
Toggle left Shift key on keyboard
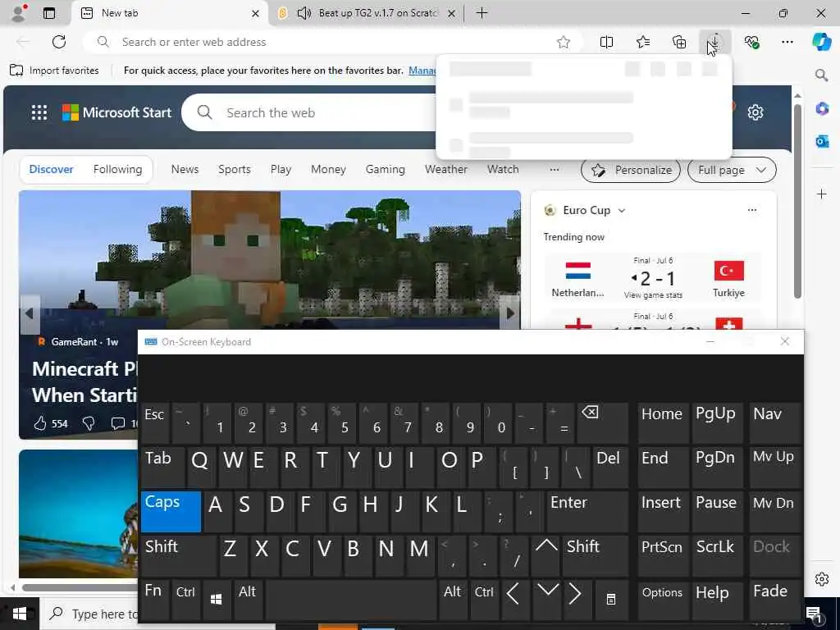[178, 556]
